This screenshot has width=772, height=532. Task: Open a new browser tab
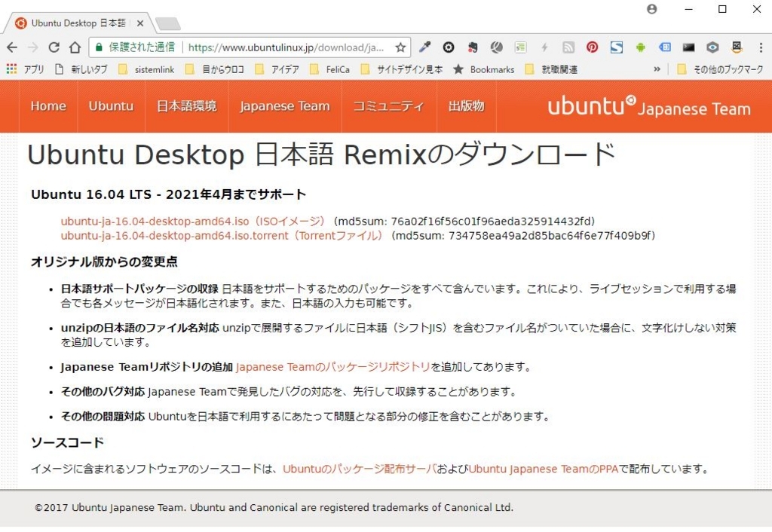pos(167,23)
